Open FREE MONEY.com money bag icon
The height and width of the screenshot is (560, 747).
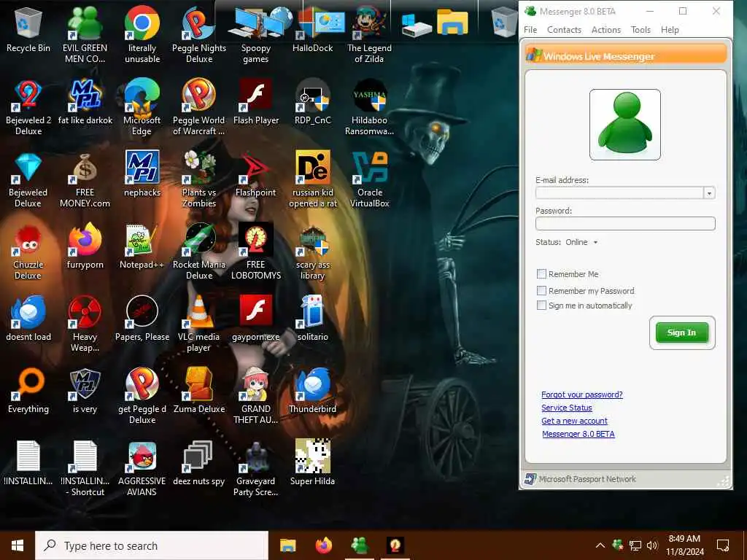coord(85,180)
